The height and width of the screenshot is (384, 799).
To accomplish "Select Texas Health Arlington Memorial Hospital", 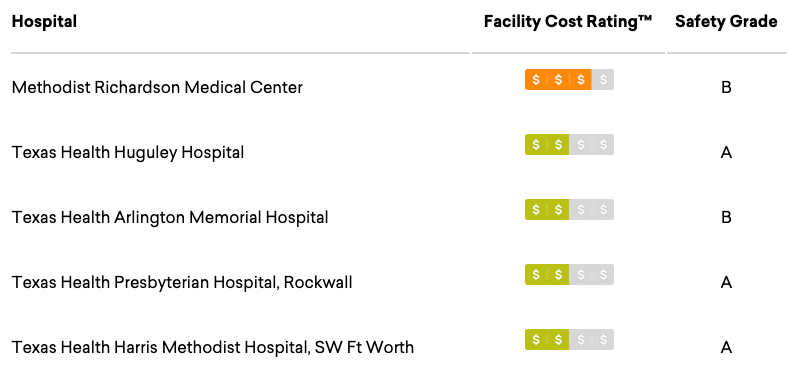I will click(170, 217).
